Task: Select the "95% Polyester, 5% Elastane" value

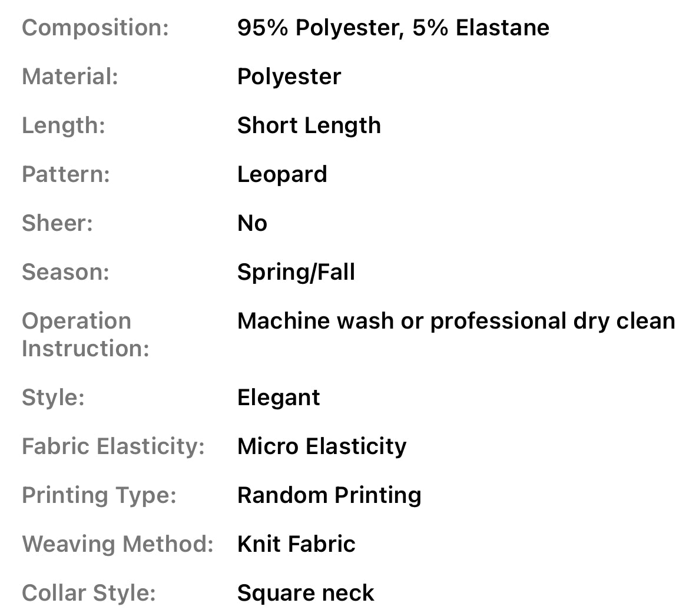Action: point(393,28)
